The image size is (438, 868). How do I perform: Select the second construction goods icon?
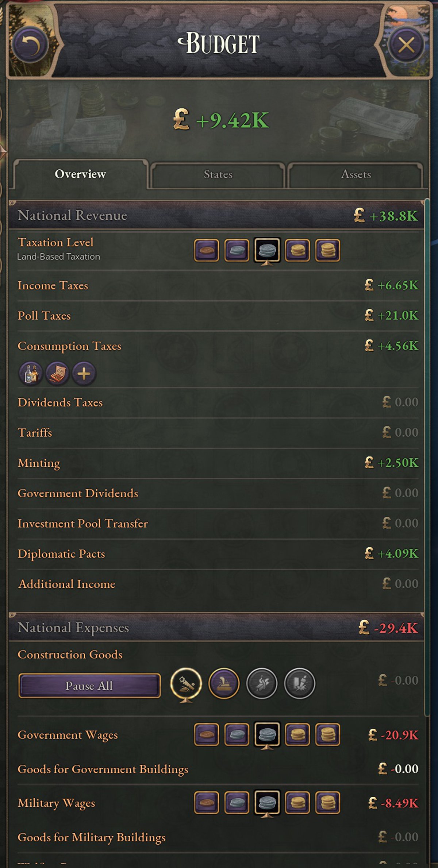(224, 683)
